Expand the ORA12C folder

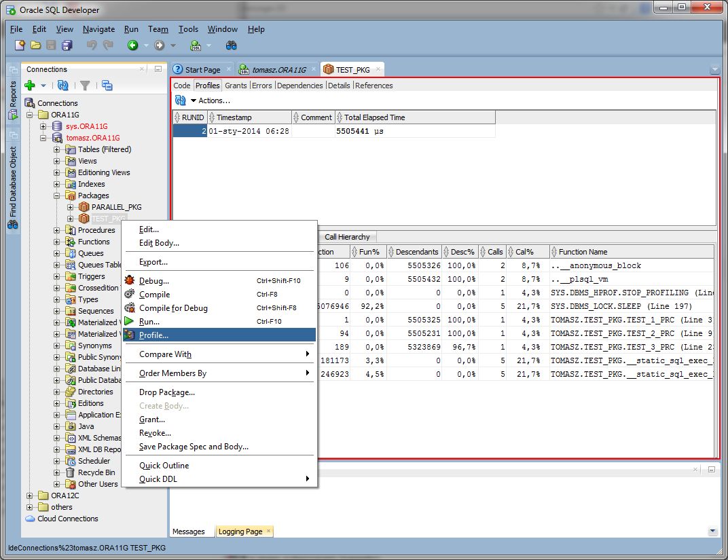pos(30,496)
